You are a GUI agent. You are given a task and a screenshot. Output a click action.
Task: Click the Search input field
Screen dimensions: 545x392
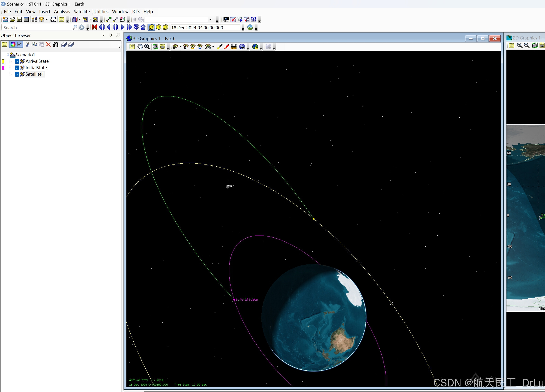36,28
